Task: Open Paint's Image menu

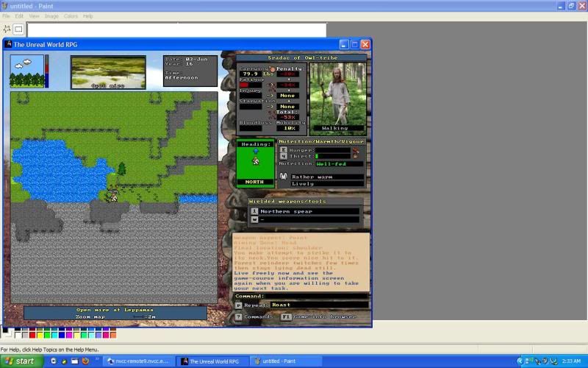Action: [x=51, y=16]
